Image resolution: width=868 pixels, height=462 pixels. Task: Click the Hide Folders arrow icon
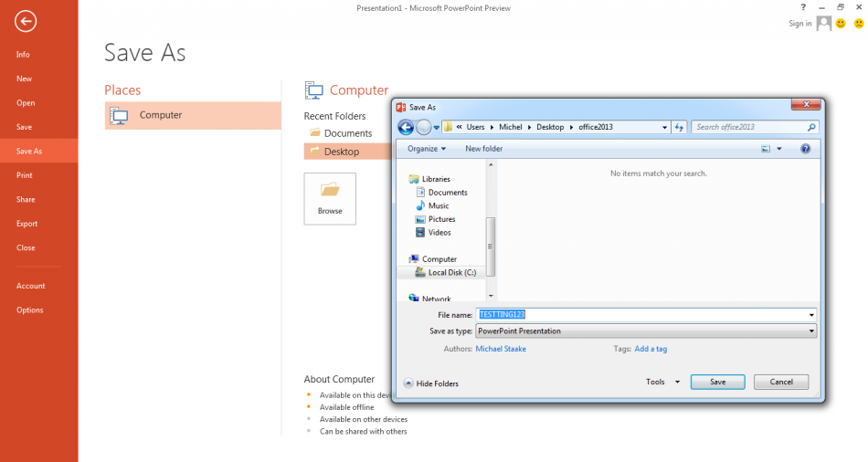pos(408,383)
